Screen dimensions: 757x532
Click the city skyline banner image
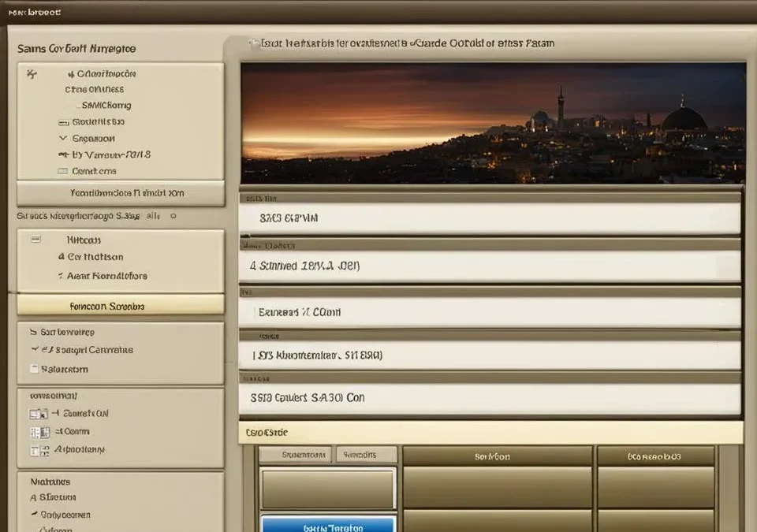point(493,122)
